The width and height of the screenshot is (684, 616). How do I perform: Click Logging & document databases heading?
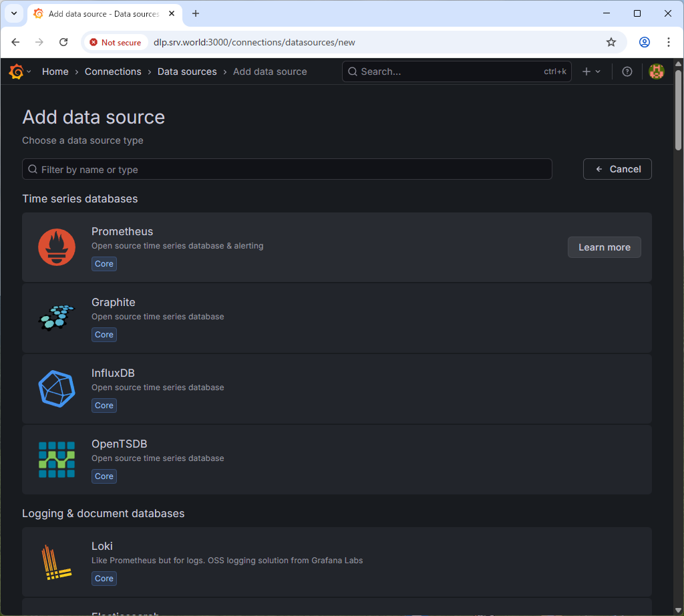104,514
